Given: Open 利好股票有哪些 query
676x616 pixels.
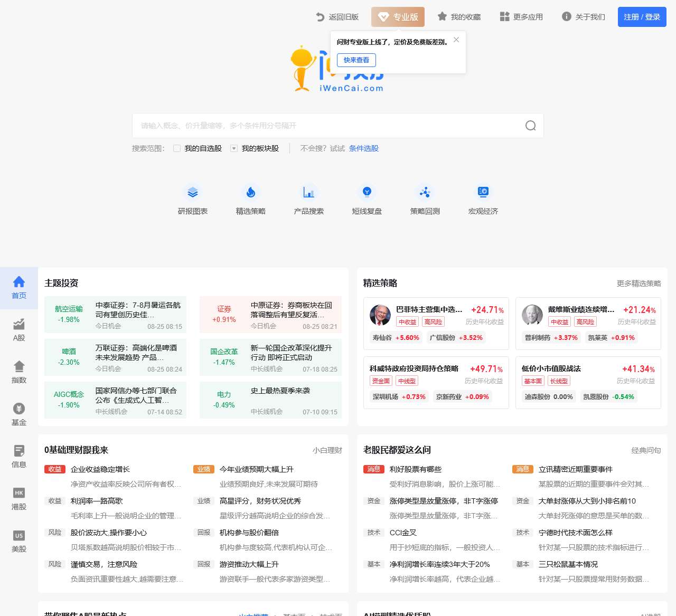Looking at the screenshot, I should coord(416,469).
